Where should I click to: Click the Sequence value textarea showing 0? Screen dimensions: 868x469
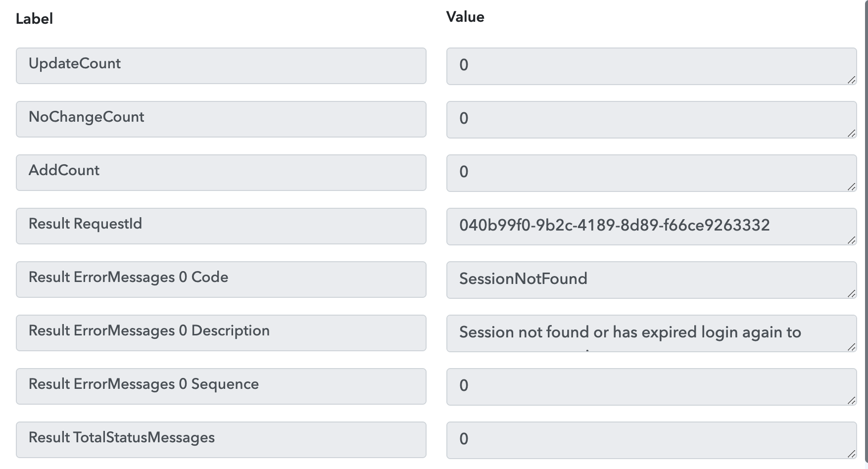pyautogui.click(x=651, y=387)
